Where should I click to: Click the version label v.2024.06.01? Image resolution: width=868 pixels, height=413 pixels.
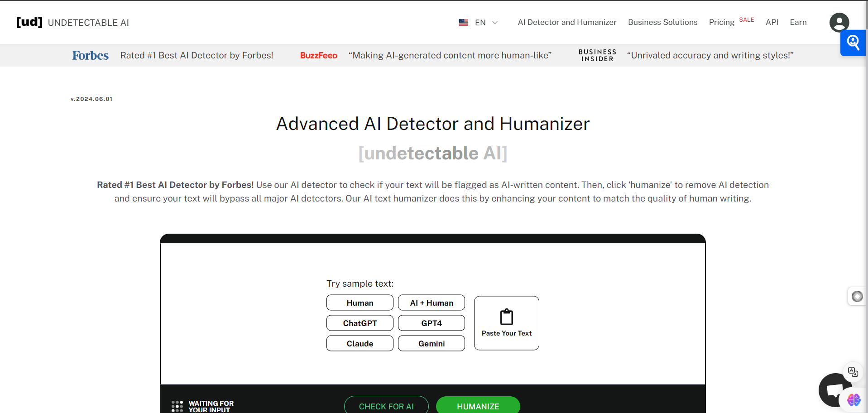click(91, 99)
